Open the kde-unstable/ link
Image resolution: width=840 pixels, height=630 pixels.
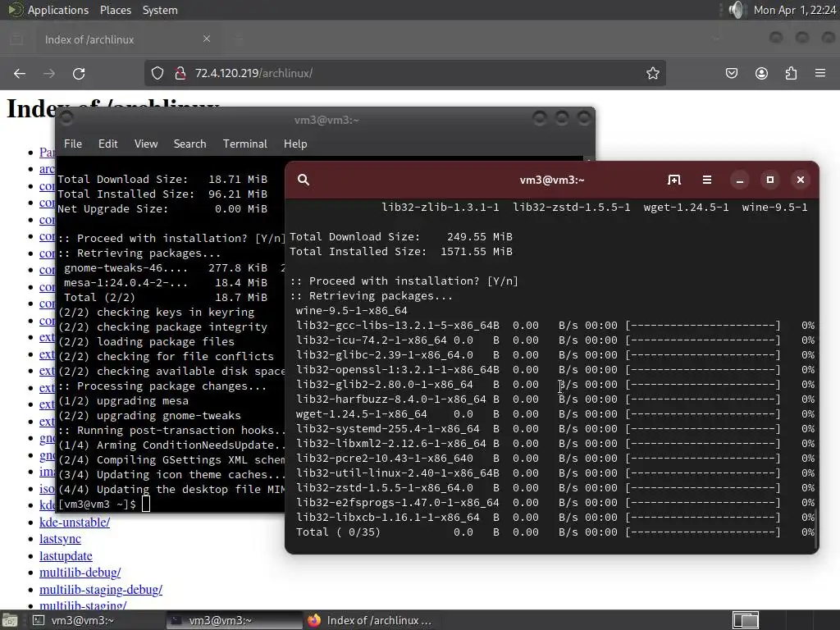pyautogui.click(x=75, y=523)
